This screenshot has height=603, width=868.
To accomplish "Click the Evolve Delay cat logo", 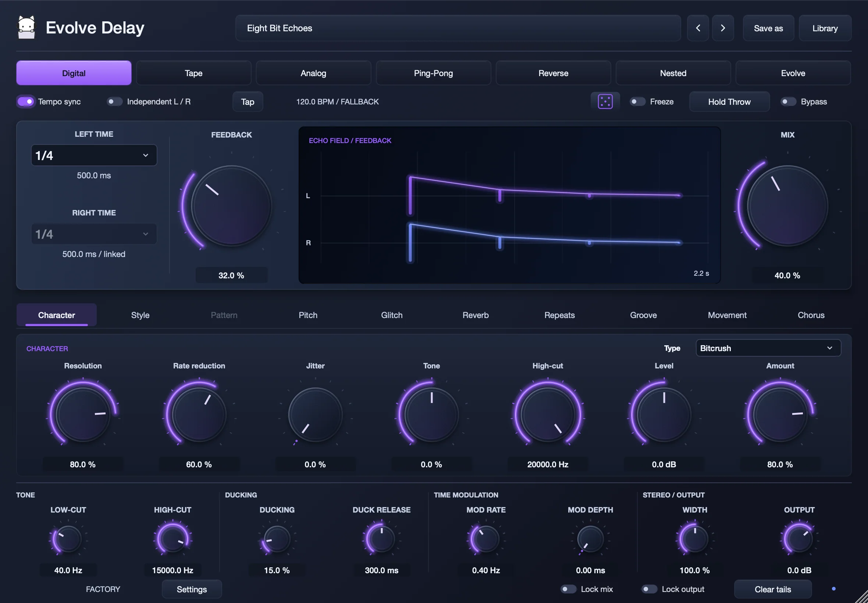I will pyautogui.click(x=26, y=27).
